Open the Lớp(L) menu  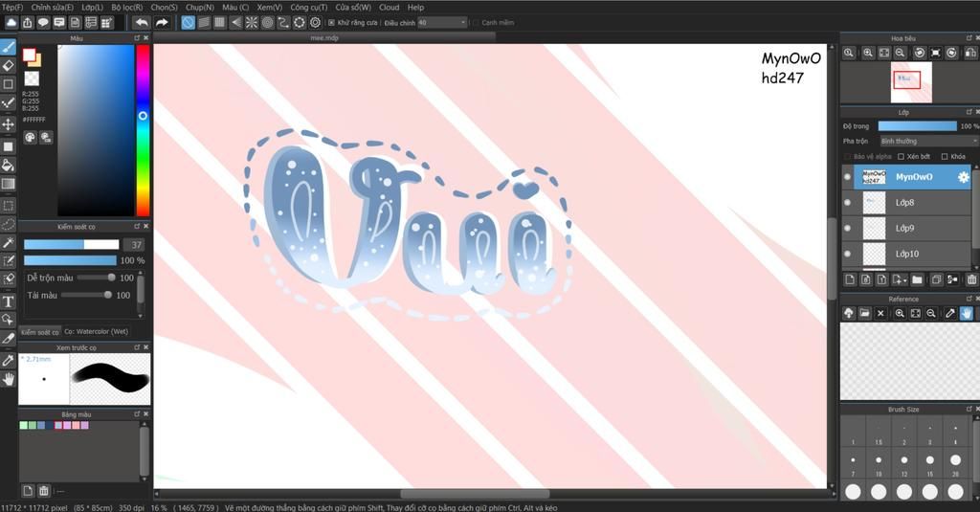[93, 8]
